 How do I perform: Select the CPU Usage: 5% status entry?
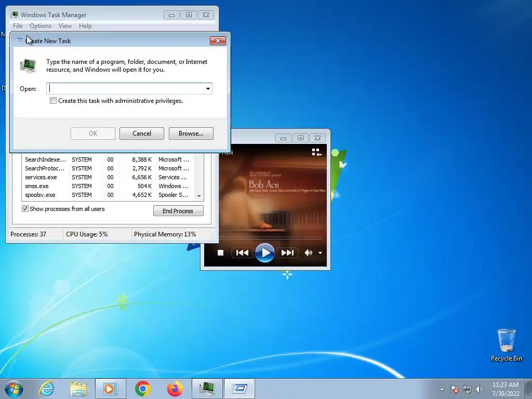[87, 234]
